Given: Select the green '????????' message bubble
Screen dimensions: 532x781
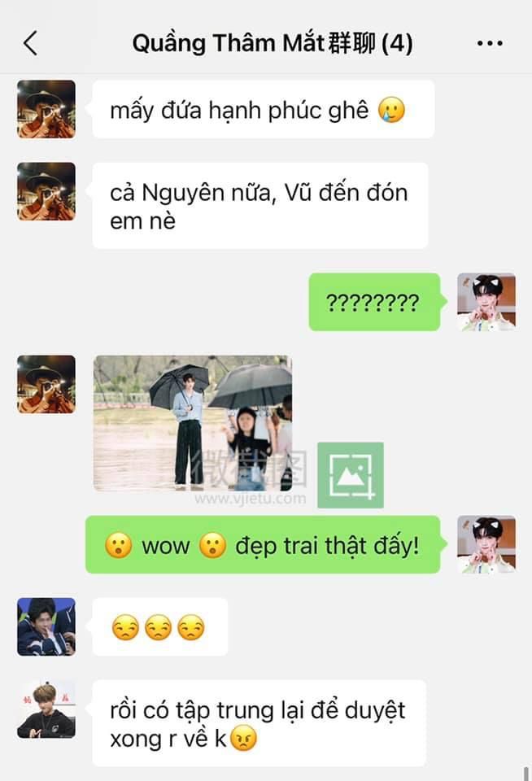Looking at the screenshot, I should pos(374,302).
